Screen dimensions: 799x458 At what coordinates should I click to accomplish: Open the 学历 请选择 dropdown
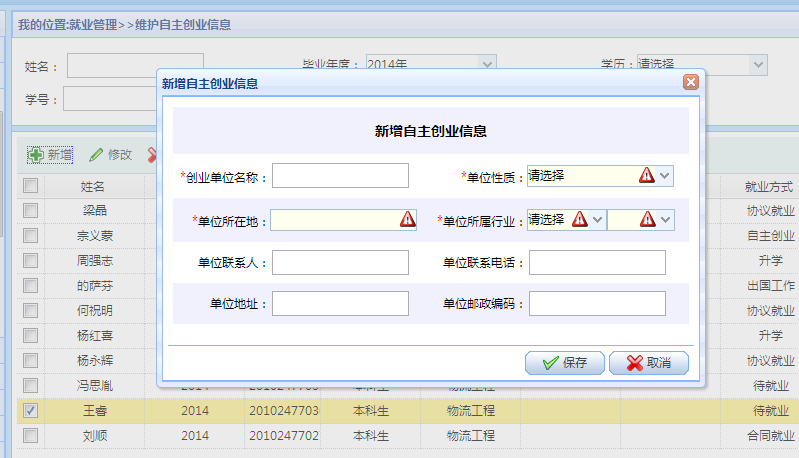pyautogui.click(x=758, y=65)
